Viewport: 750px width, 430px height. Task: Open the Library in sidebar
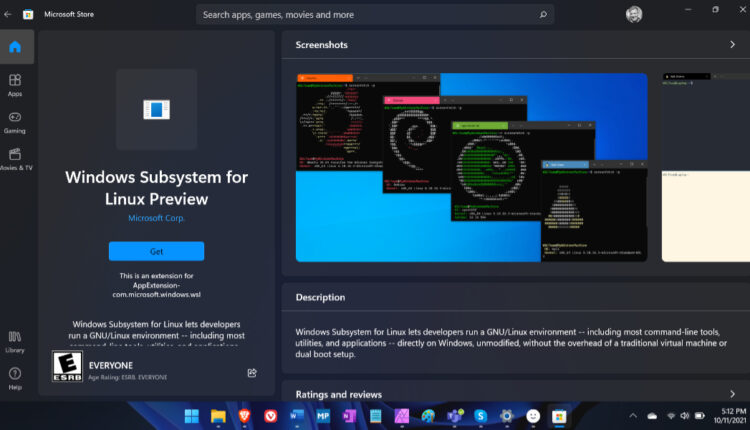click(x=15, y=340)
